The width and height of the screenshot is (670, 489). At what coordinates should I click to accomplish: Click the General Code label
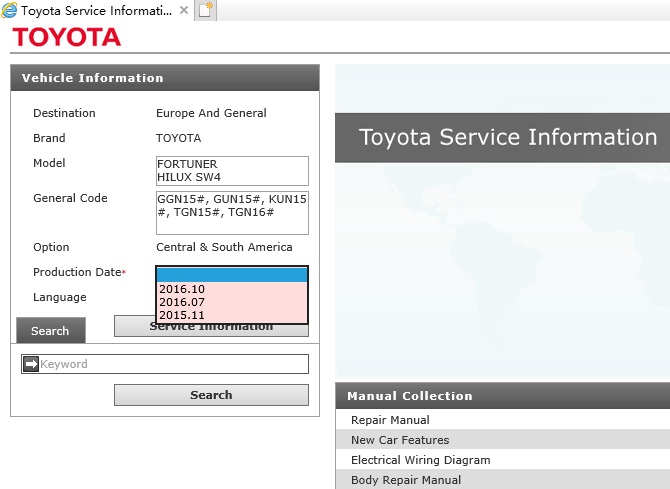[x=70, y=198]
